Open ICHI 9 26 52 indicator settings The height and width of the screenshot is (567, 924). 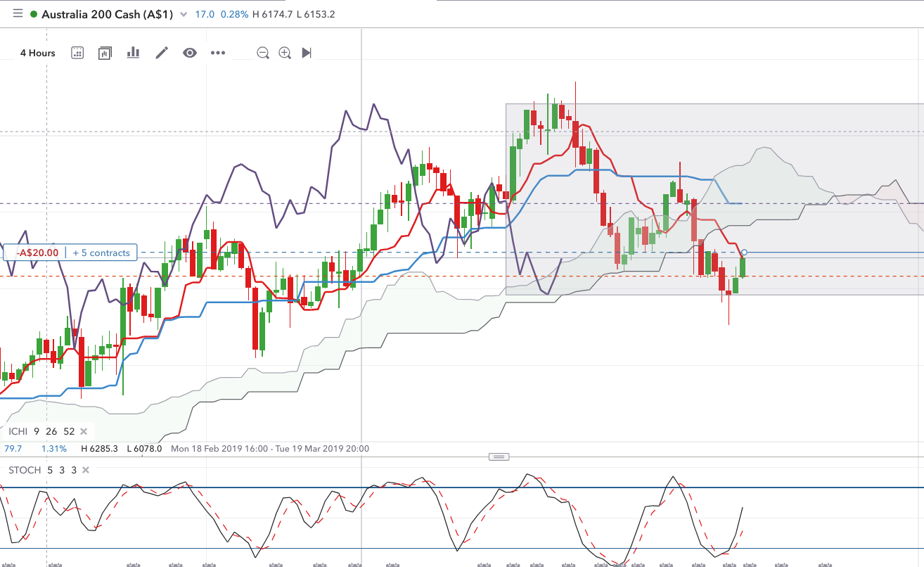(x=41, y=431)
